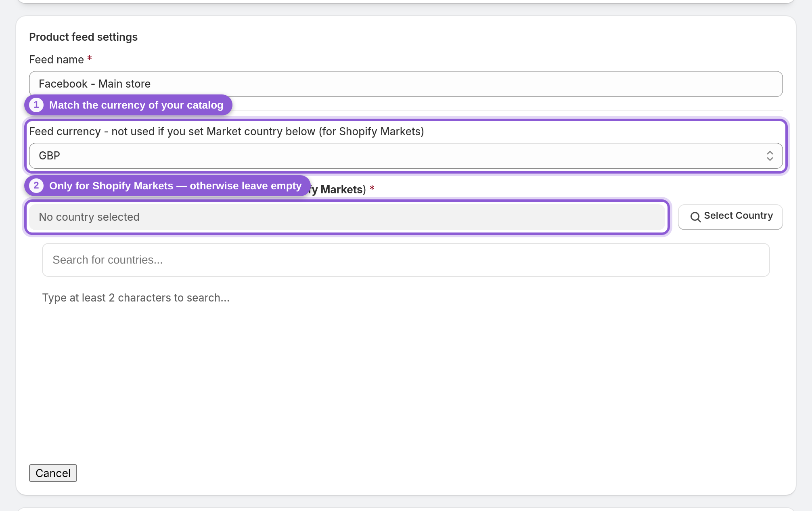The image size is (812, 511).
Task: Focus the Search for countries box
Action: coord(406,260)
